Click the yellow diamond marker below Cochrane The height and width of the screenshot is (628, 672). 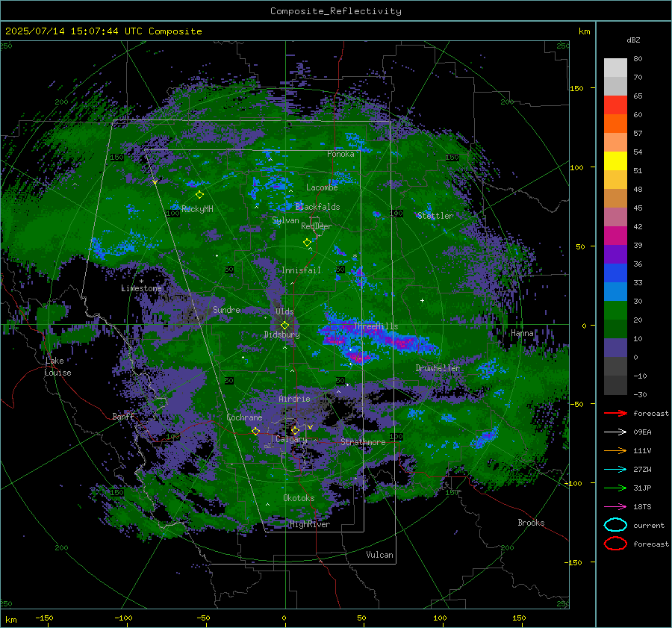click(255, 432)
